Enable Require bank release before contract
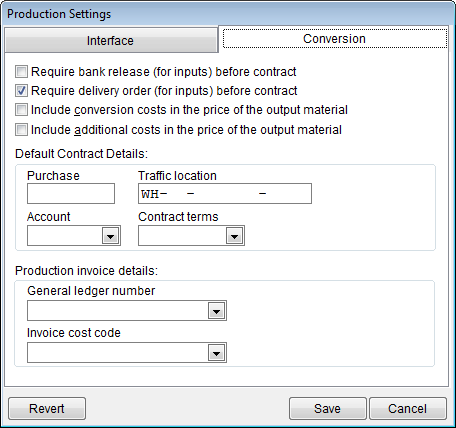 pyautogui.click(x=21, y=72)
